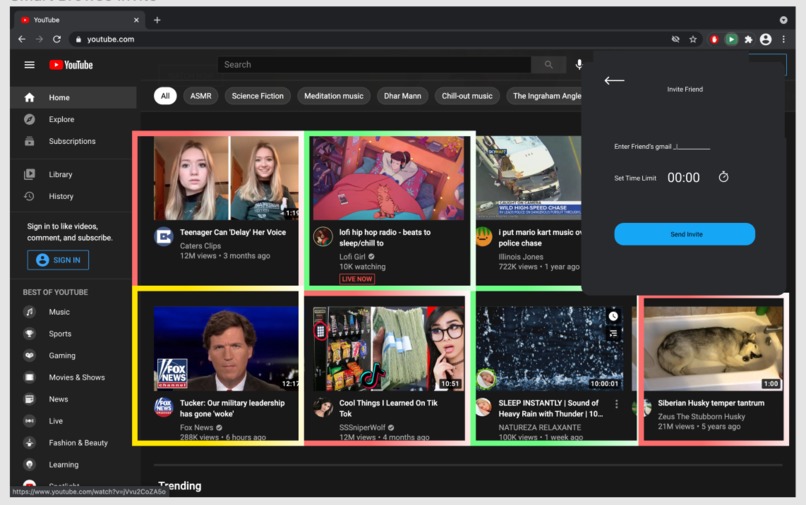The width and height of the screenshot is (806, 505).
Task: Click the search magnifier button
Action: tap(548, 65)
